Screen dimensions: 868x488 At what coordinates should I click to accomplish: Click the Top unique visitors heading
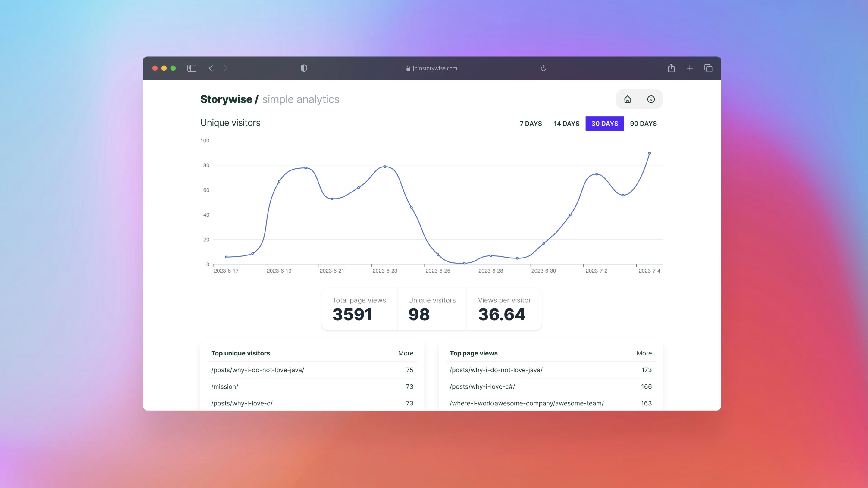tap(241, 353)
